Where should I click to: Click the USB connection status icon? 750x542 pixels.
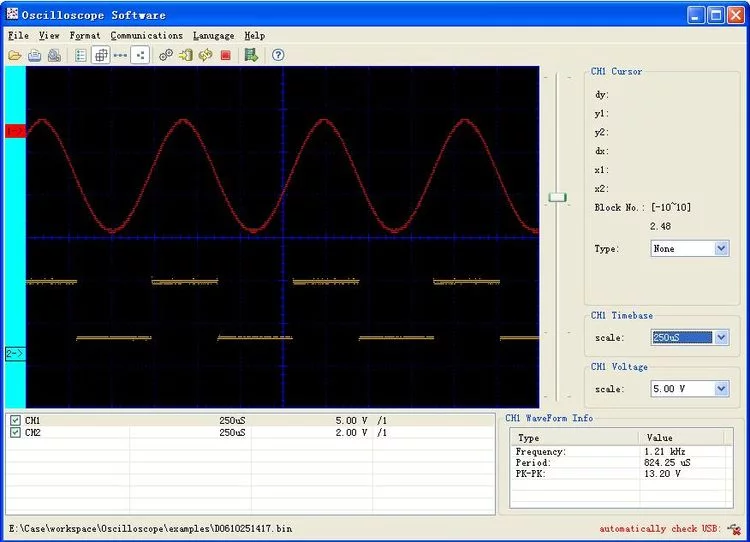734,529
